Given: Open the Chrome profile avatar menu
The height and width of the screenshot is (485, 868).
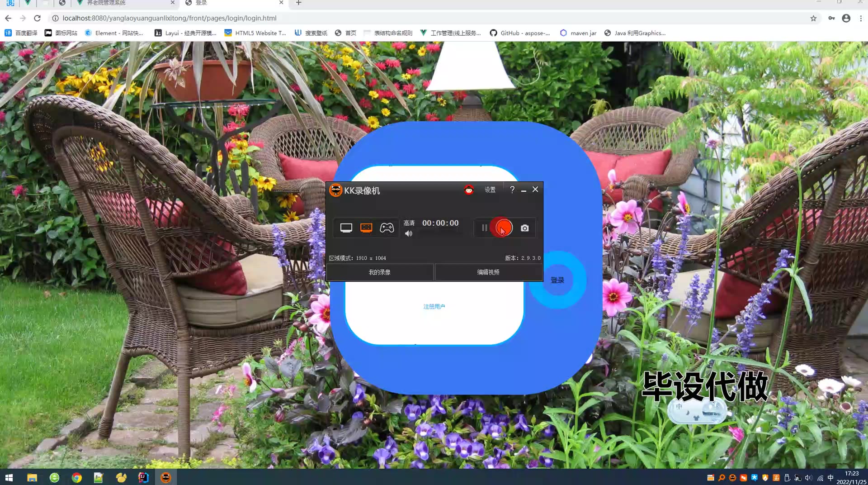Looking at the screenshot, I should (846, 18).
